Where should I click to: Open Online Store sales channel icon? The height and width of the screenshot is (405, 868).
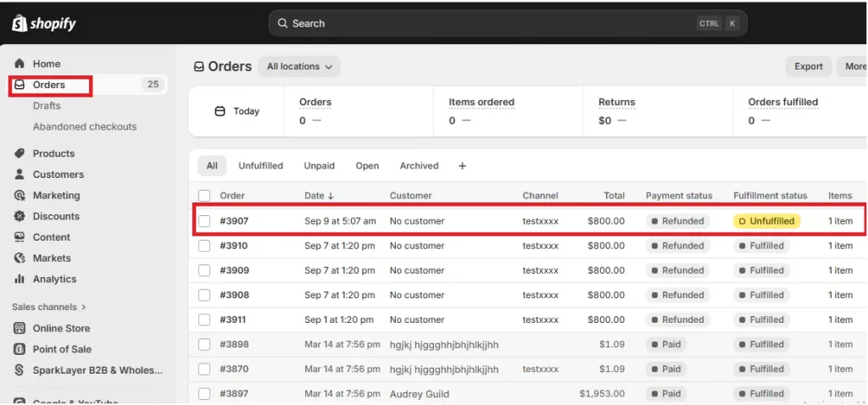[x=19, y=328]
